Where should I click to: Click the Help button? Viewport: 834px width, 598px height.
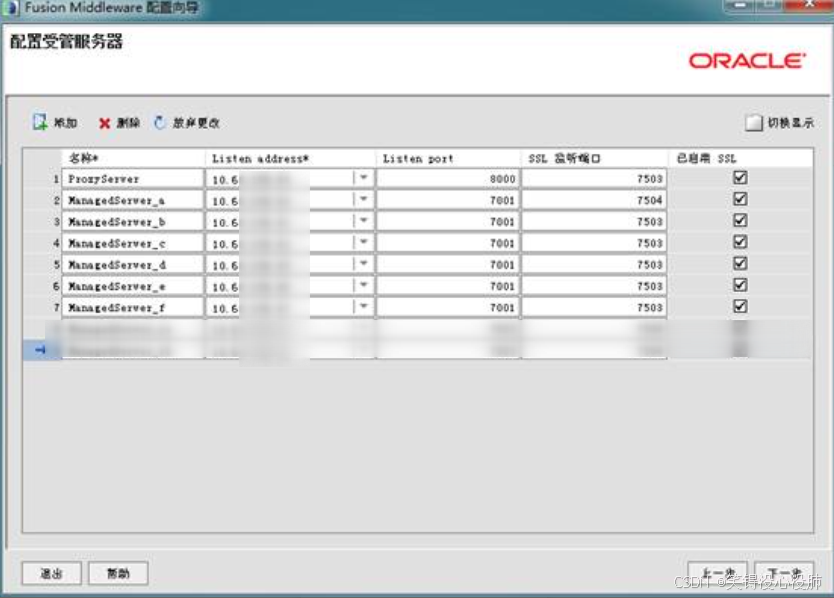point(118,573)
